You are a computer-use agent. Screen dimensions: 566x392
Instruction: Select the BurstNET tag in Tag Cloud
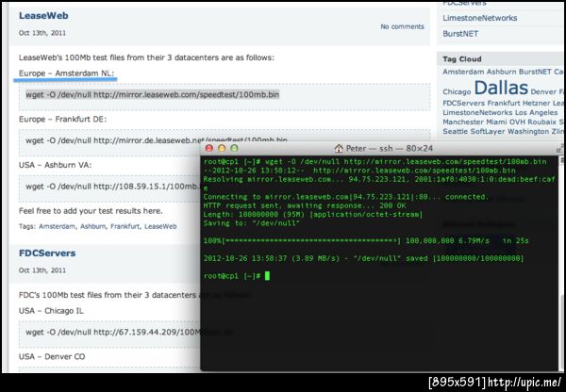pyautogui.click(x=535, y=72)
